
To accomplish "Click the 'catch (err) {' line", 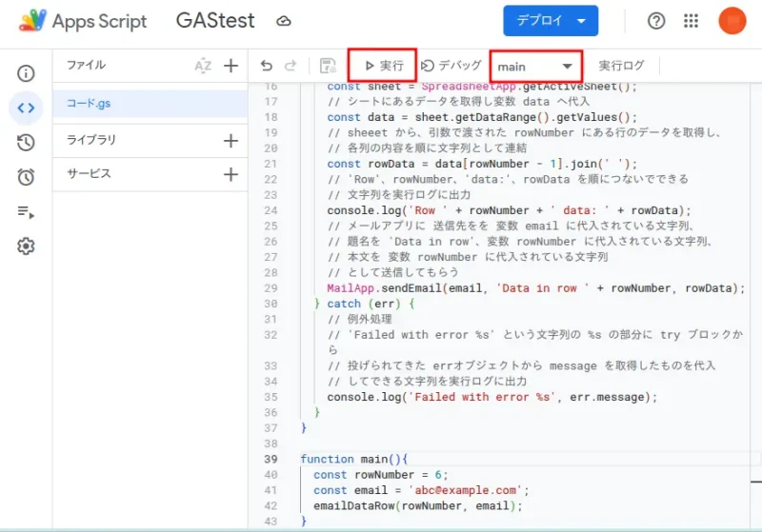I will (365, 304).
